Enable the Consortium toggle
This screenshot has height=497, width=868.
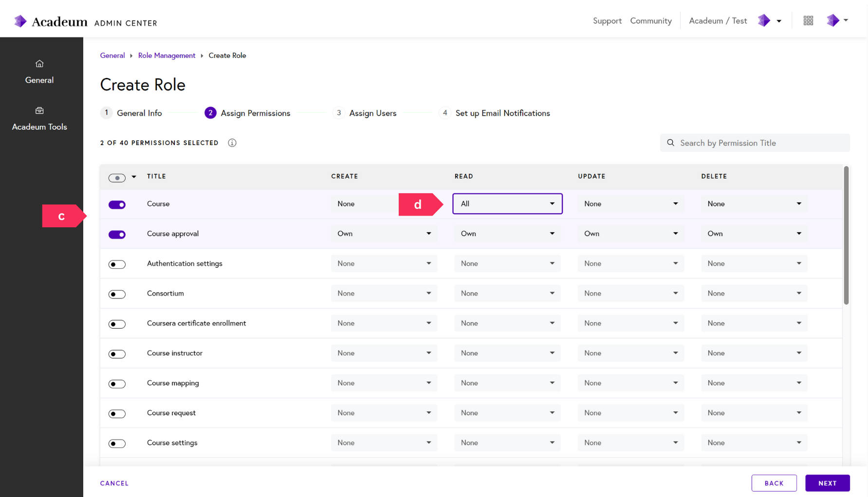tap(117, 294)
